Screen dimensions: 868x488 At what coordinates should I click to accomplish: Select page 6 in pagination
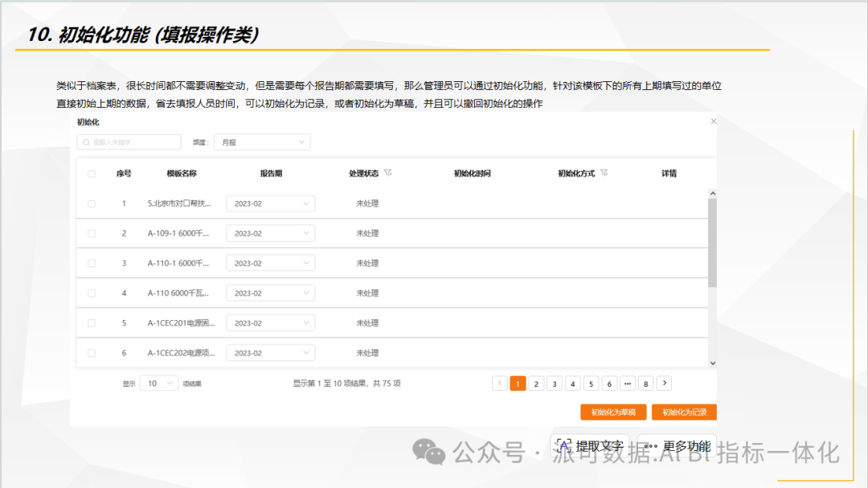coord(609,383)
